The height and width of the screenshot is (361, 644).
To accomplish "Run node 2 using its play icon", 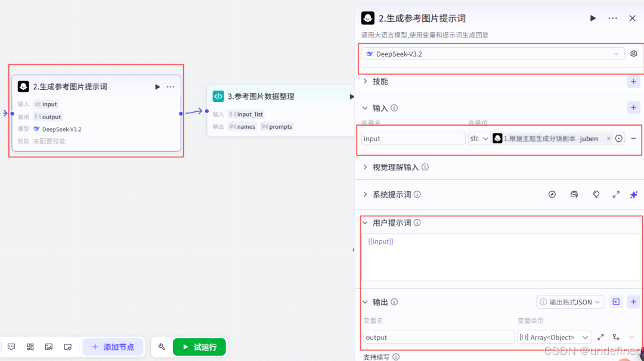I will tap(593, 18).
